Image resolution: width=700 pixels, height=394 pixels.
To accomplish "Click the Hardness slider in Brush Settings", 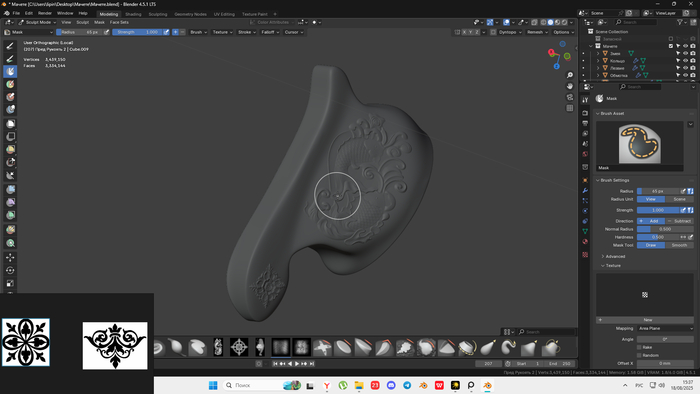I will click(x=658, y=237).
